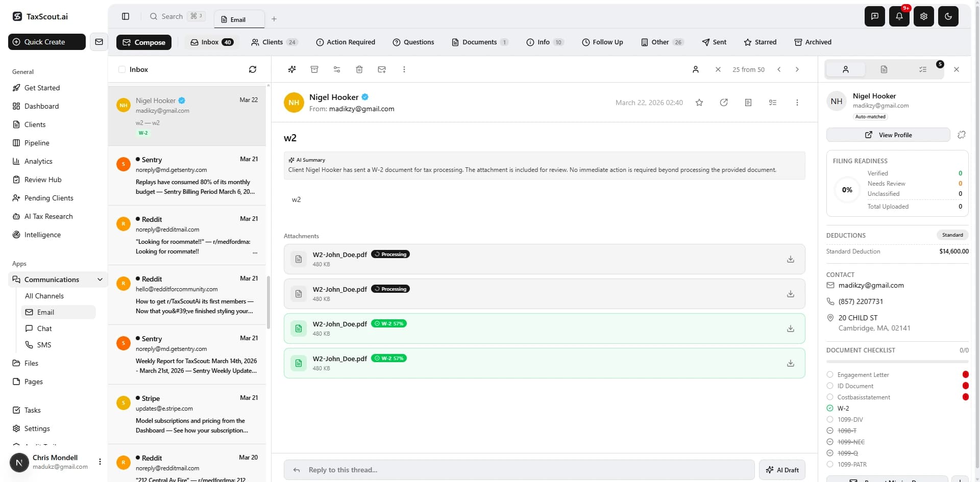Open the notes document icon in email header
The height and width of the screenshot is (482, 980).
click(748, 103)
